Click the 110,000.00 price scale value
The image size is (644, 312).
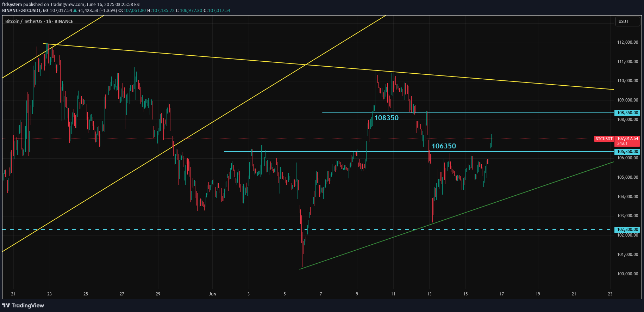tap(627, 81)
